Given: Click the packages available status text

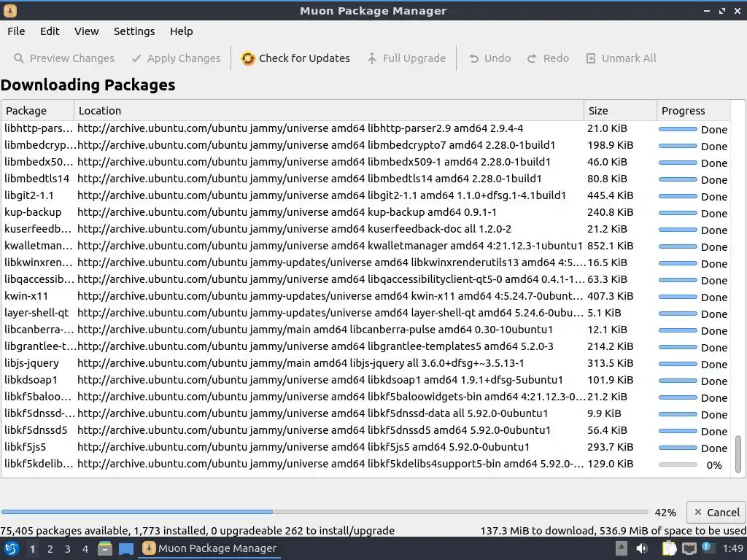Looking at the screenshot, I should (197, 531).
